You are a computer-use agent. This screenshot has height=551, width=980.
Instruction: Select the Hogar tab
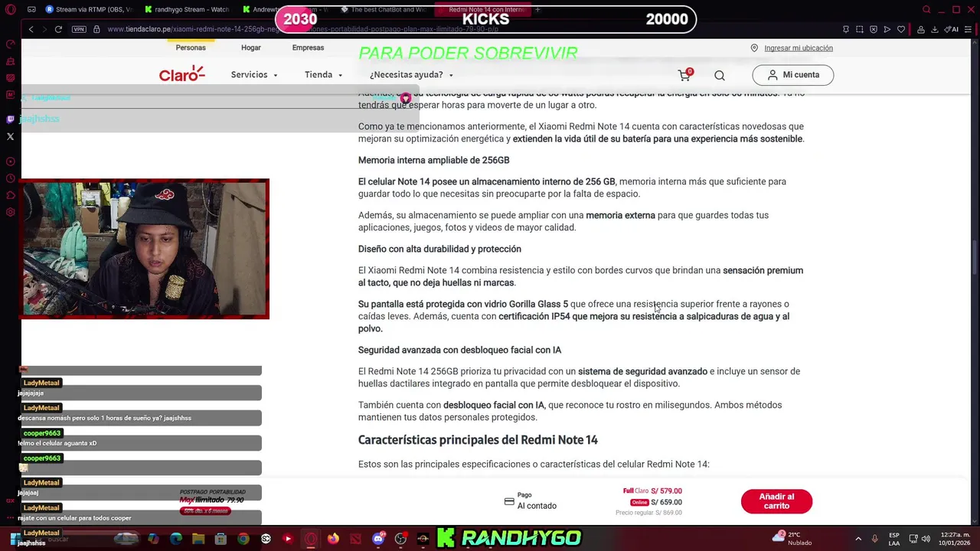(x=251, y=47)
